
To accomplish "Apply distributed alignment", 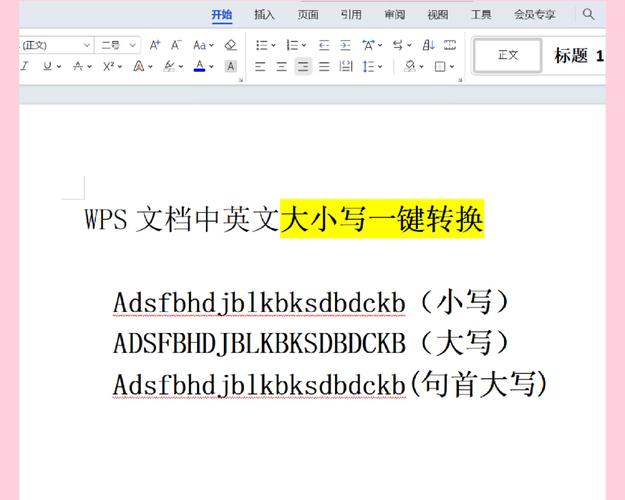I will pyautogui.click(x=346, y=66).
